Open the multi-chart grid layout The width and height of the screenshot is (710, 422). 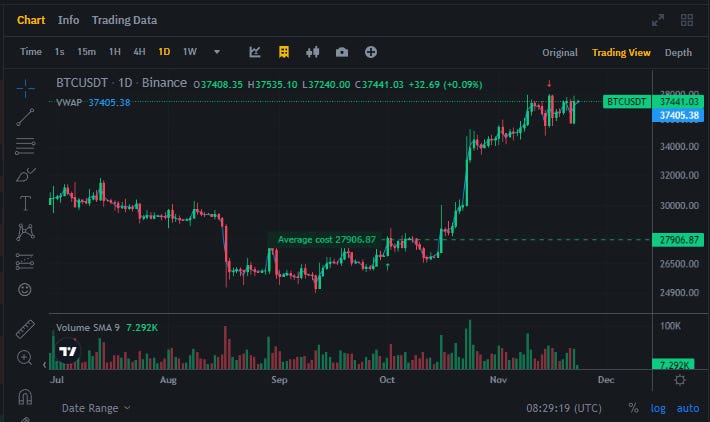point(687,20)
